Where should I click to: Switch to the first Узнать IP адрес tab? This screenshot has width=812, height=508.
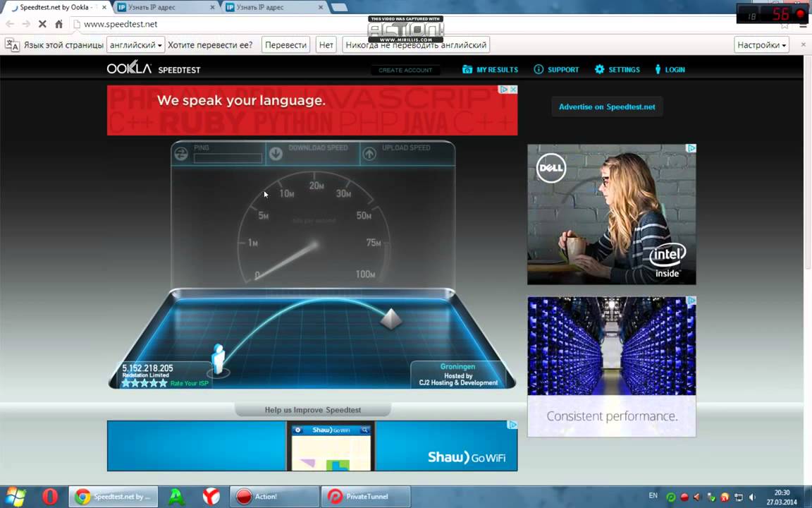click(x=166, y=7)
